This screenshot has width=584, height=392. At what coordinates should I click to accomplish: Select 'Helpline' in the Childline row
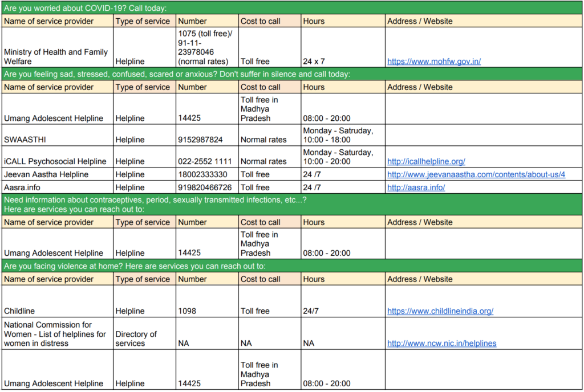point(130,311)
